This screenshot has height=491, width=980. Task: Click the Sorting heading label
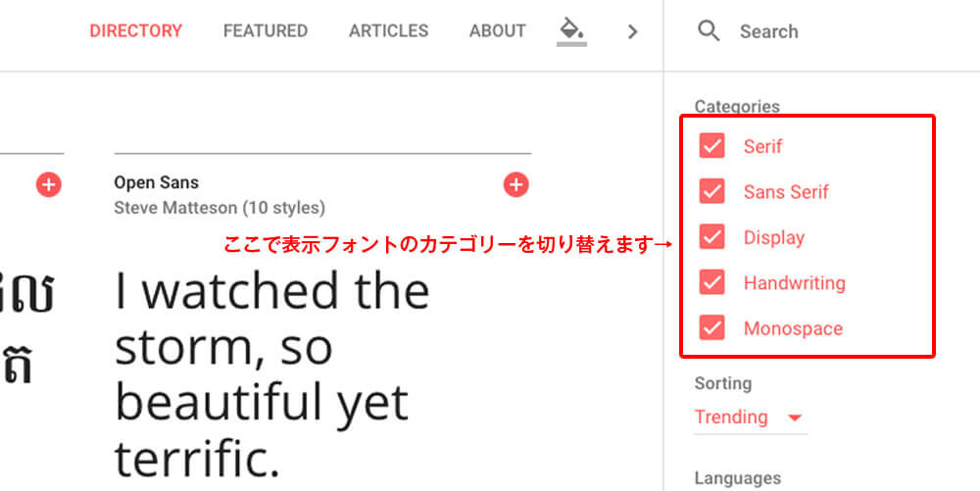[x=722, y=383]
